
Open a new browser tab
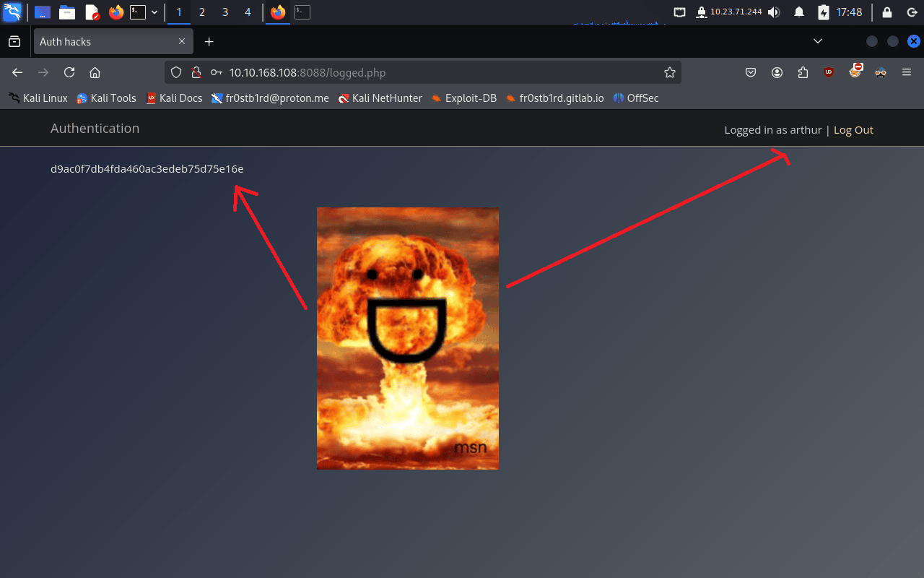[209, 42]
